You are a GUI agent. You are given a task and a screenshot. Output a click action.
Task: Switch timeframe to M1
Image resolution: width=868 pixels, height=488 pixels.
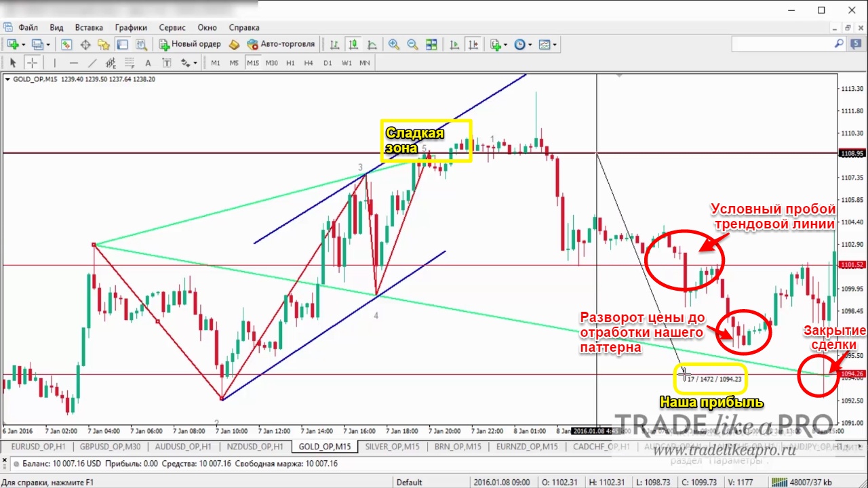click(216, 62)
